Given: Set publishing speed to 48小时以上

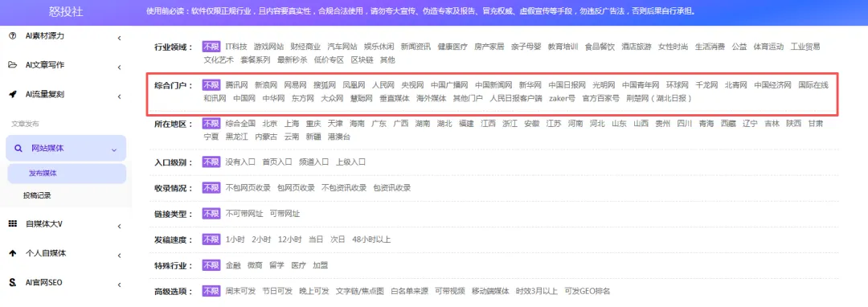Looking at the screenshot, I should (371, 239).
